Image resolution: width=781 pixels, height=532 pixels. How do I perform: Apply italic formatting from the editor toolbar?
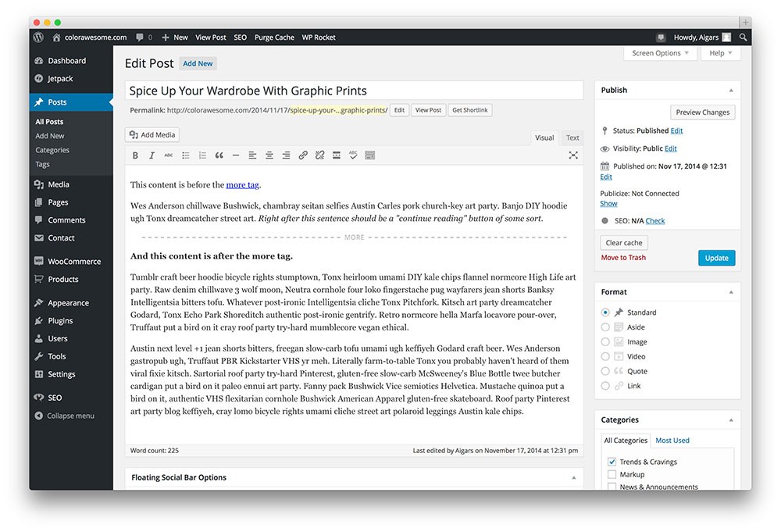pos(152,155)
